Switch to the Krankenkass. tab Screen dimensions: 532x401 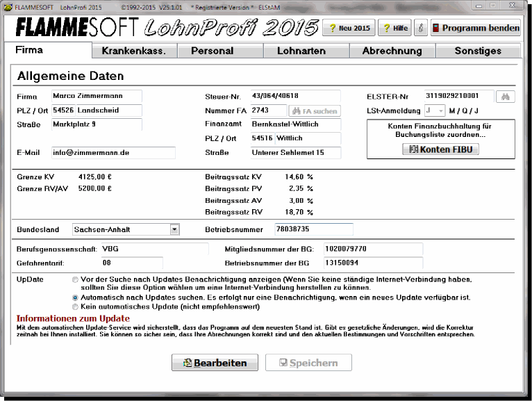pos(134,51)
